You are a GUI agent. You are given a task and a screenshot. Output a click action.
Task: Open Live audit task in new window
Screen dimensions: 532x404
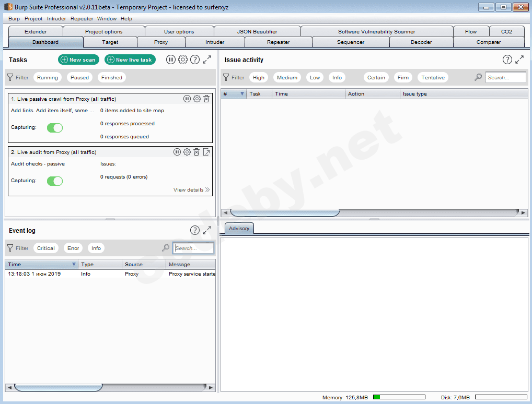206,152
